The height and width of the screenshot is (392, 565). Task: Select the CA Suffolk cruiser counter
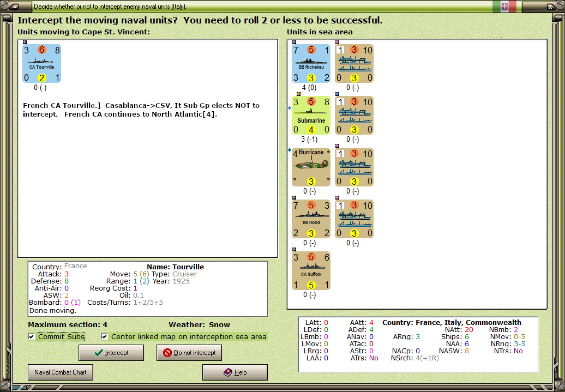pyautogui.click(x=311, y=270)
